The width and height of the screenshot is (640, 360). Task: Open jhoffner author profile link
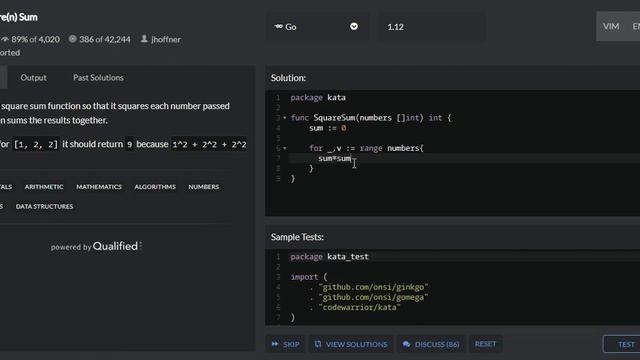[166, 39]
